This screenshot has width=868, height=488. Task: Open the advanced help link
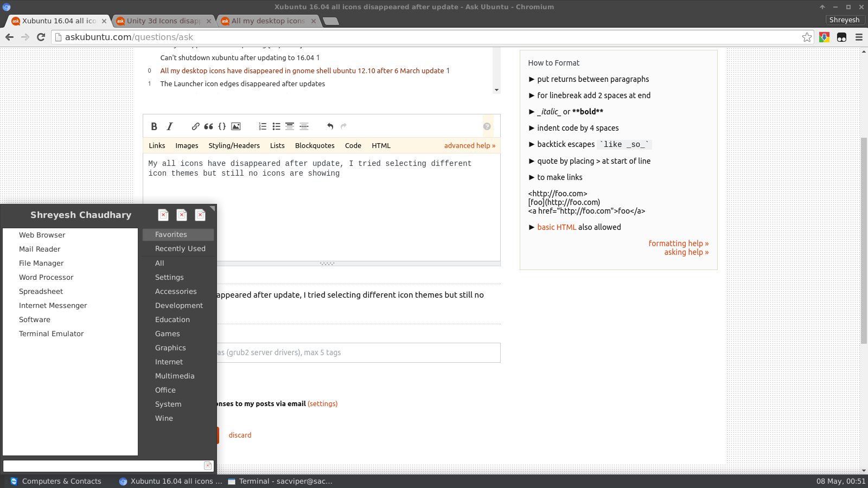click(469, 145)
